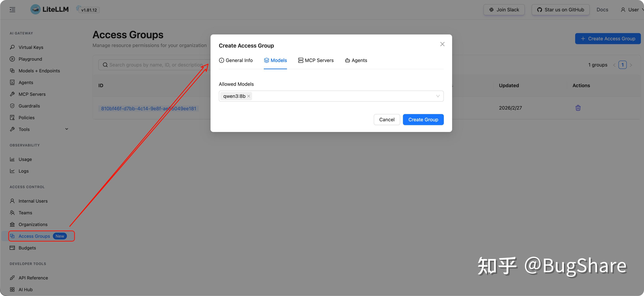This screenshot has width=644, height=296.
Task: Switch to Agents tab in dialog
Action: pos(356,60)
